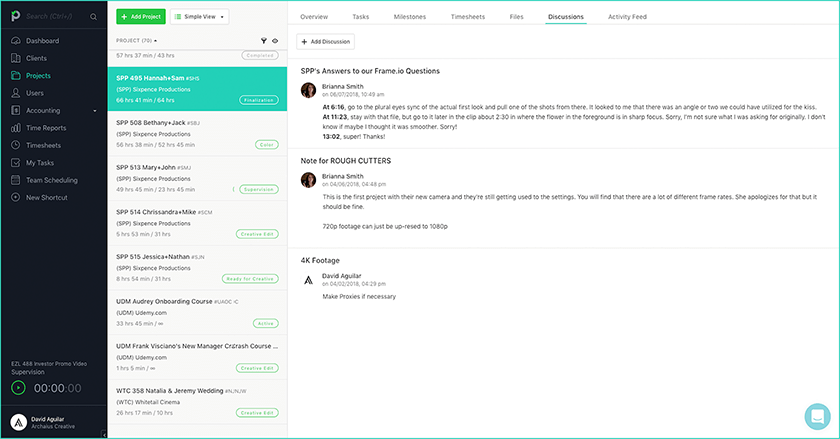The height and width of the screenshot is (439, 840).
Task: Open the Clients sidebar icon
Action: pos(16,58)
